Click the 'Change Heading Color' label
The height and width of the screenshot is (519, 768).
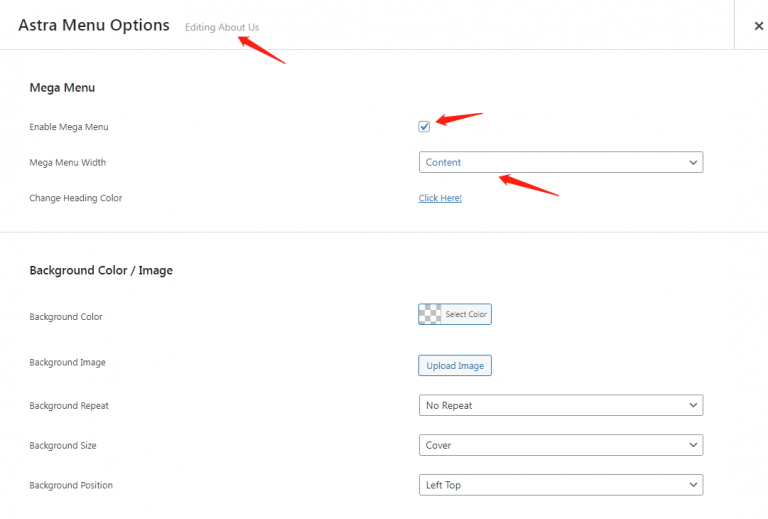coord(76,198)
